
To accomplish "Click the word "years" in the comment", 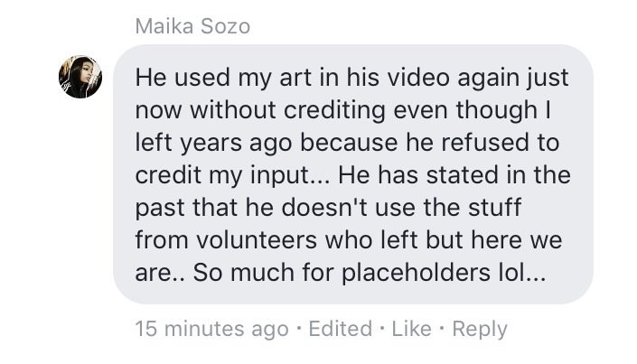I will pos(211,144).
